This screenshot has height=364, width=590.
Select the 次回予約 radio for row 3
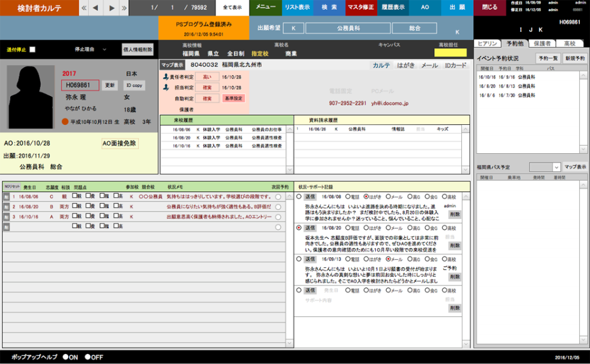point(278,216)
